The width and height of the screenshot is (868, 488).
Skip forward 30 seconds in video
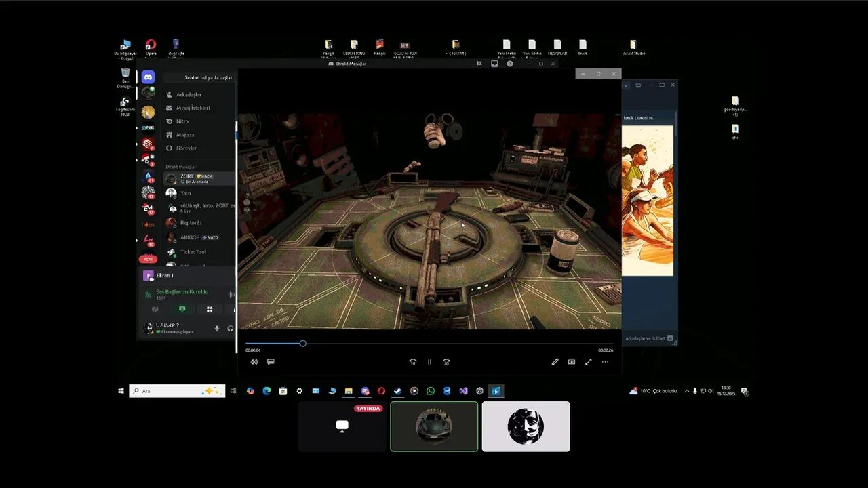(x=446, y=362)
